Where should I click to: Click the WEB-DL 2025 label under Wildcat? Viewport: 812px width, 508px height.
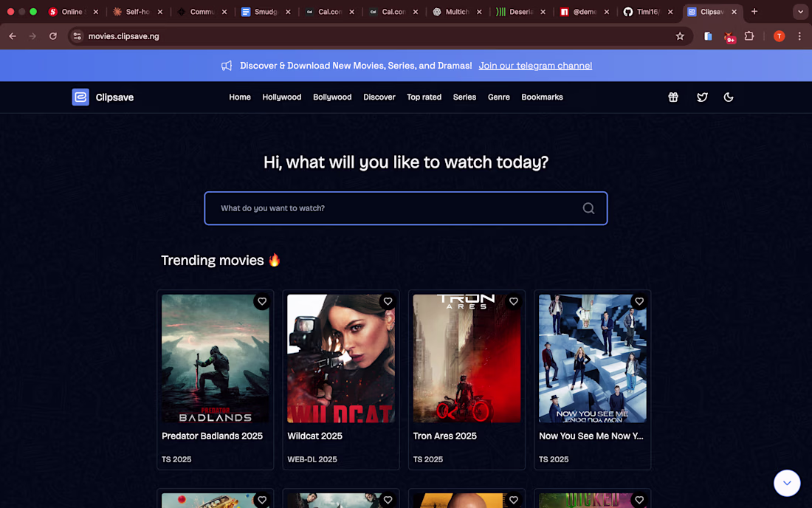pyautogui.click(x=312, y=459)
